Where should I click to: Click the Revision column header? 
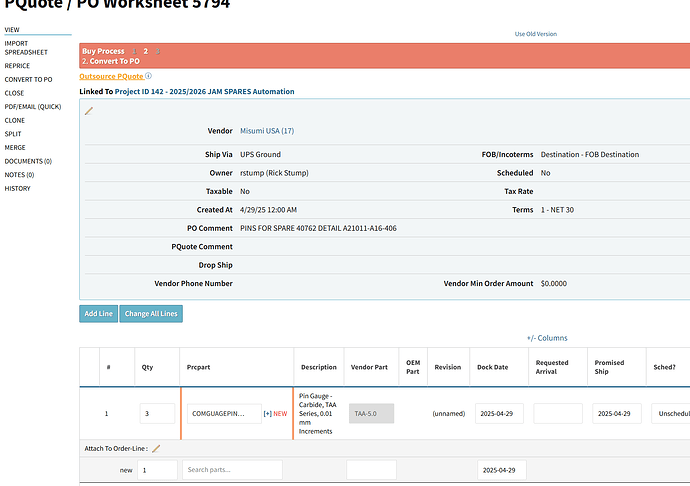[448, 367]
